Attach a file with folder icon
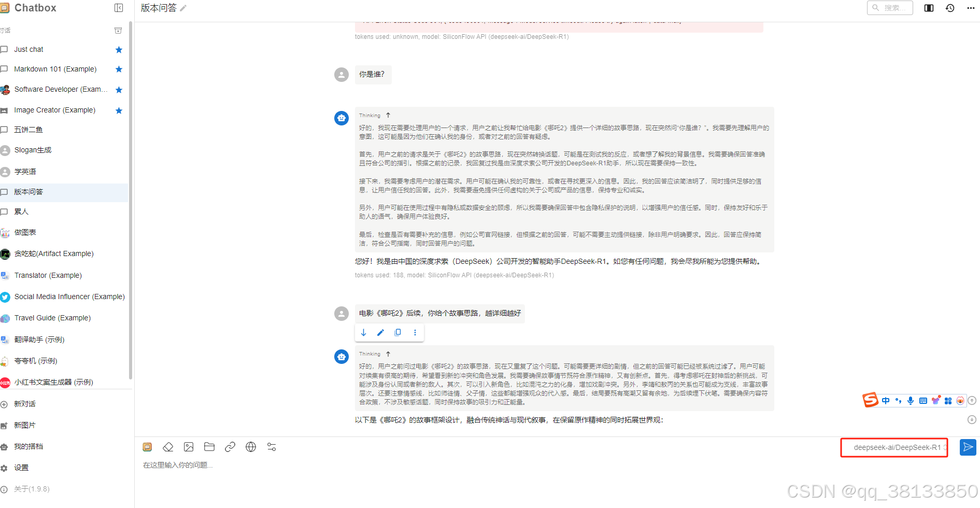 (x=209, y=447)
